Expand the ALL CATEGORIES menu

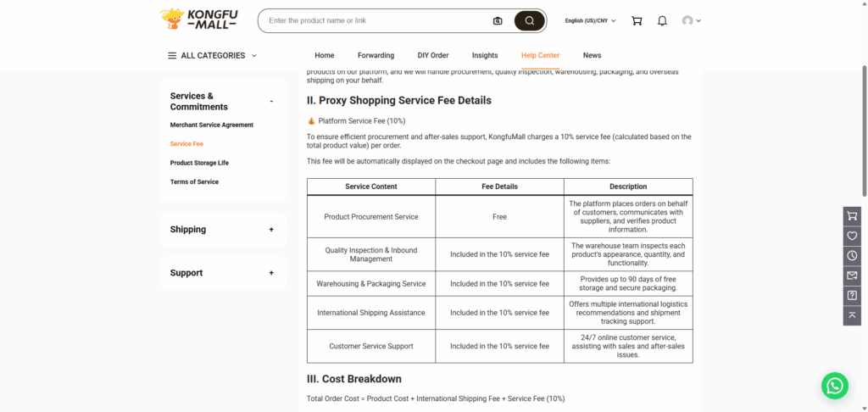click(212, 56)
